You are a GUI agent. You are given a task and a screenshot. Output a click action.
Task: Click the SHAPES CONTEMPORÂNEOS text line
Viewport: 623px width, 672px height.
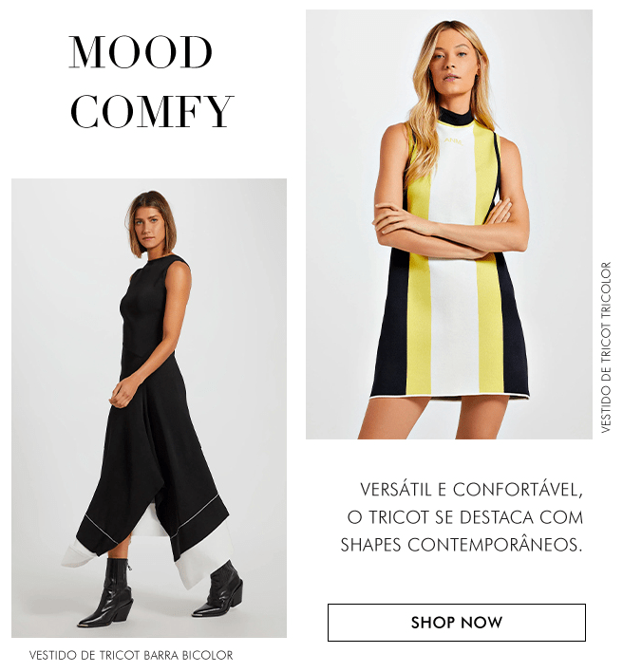(462, 545)
